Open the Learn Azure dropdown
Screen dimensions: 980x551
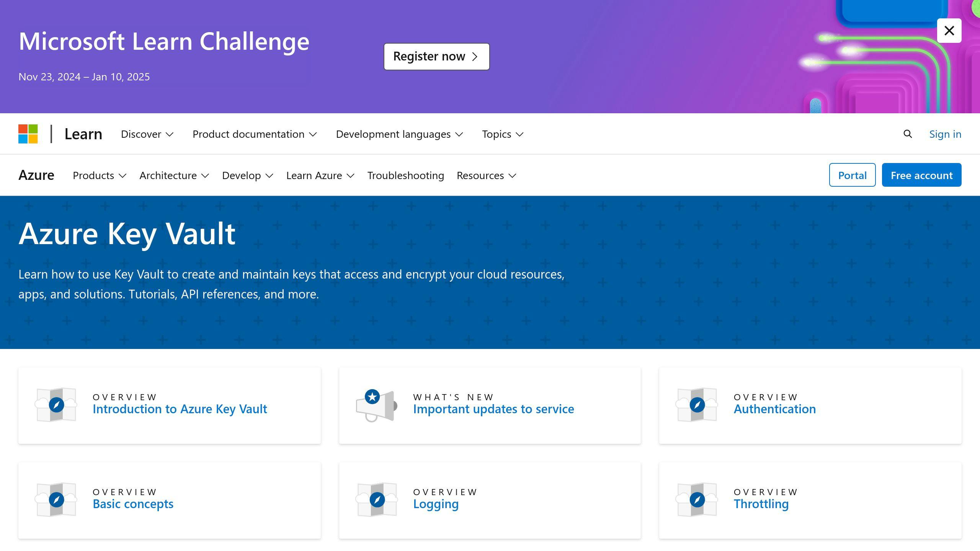pyautogui.click(x=320, y=175)
